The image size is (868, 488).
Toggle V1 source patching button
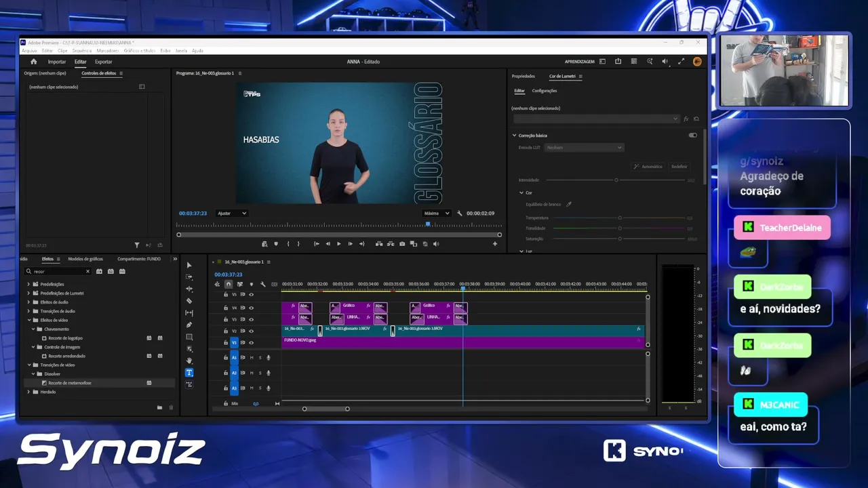[x=235, y=343]
